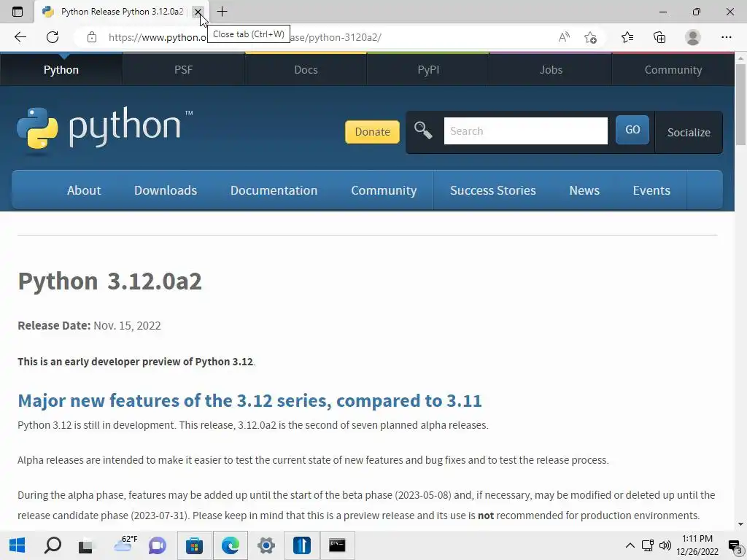Click the GO search button
Viewport: 747px width, 560px height.
[x=632, y=130]
